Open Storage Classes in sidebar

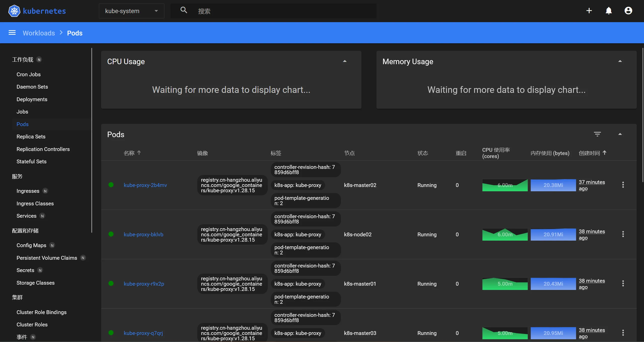35,283
